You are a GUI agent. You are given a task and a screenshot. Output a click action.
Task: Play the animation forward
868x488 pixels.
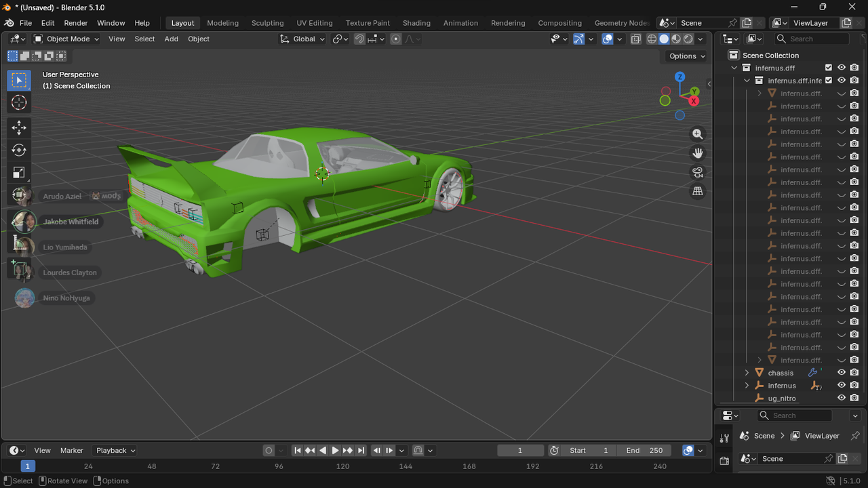[x=335, y=451]
